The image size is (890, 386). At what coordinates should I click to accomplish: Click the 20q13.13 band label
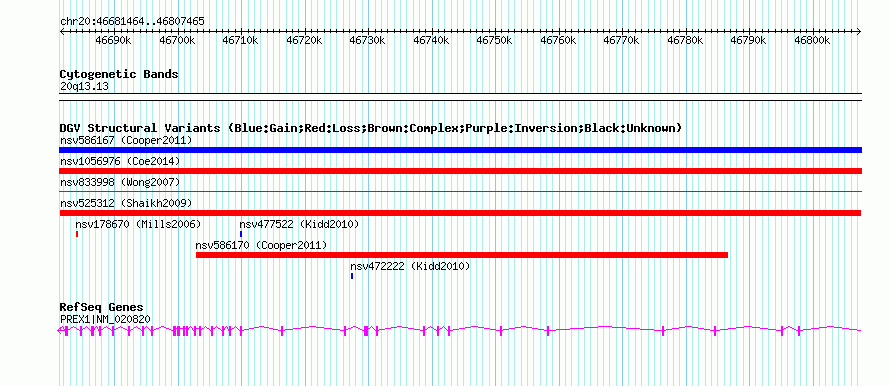pos(84,87)
